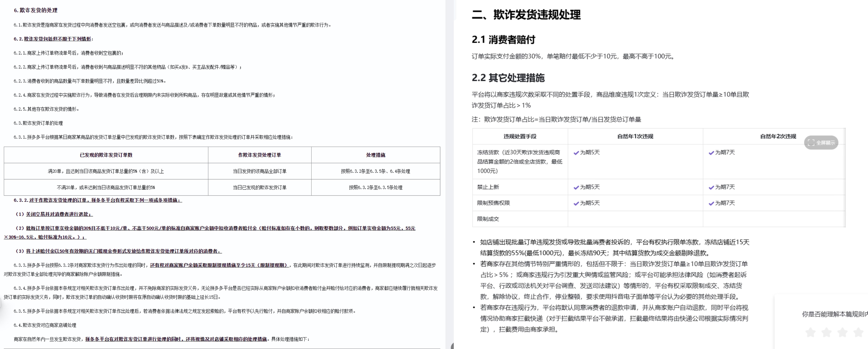Screen dimensions: 868x349
Task: Click the cell 按照6.3.2条至6.3.5条处理
Action: tap(375, 187)
